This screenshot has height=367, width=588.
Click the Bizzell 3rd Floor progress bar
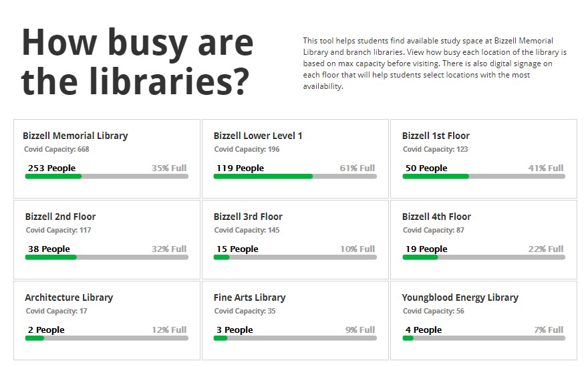point(295,257)
